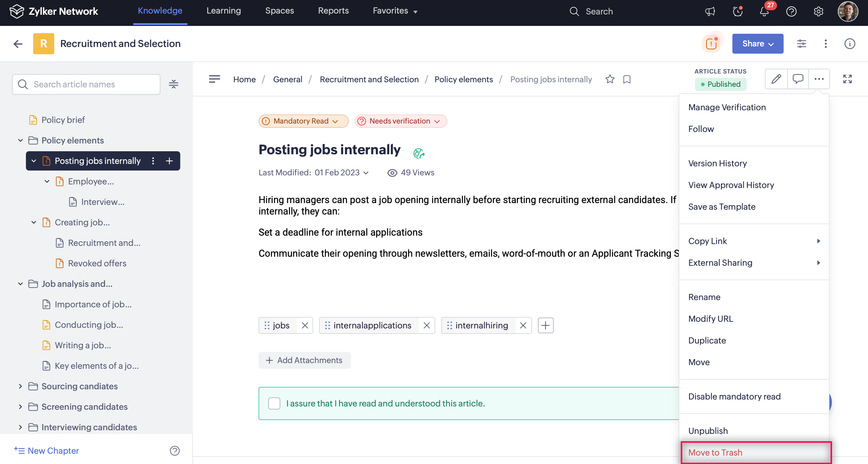This screenshot has height=464, width=868.
Task: Open the Mandatory Read dropdown
Action: [303, 121]
